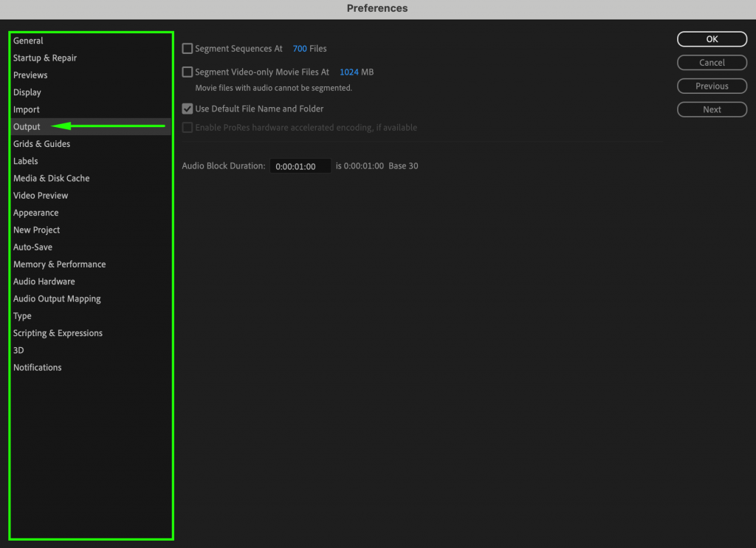
Task: Go to Previews preferences
Action: pyautogui.click(x=30, y=75)
